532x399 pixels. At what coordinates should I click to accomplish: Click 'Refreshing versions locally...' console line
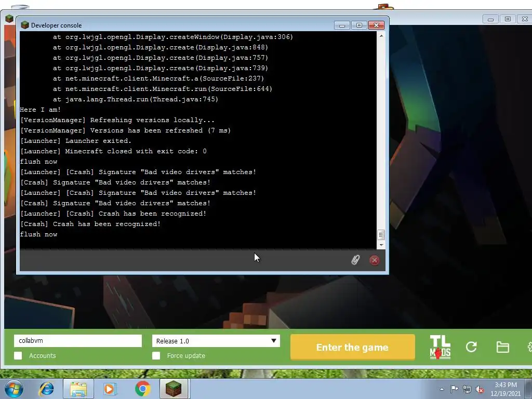tap(117, 120)
